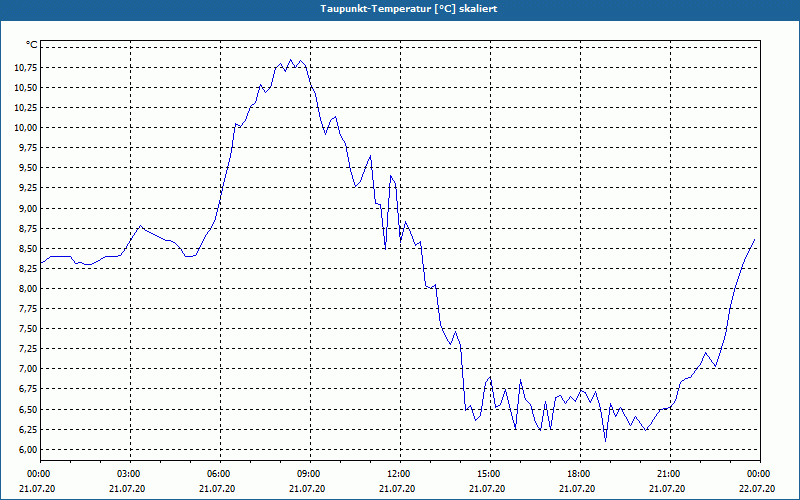Click the 00:00 label dated 21.07.20

coord(39,474)
